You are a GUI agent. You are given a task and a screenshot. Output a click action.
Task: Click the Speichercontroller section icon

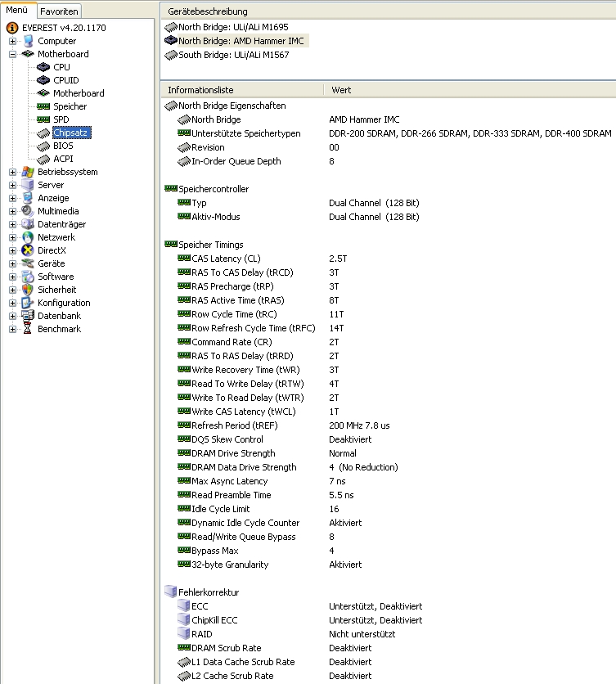point(171,188)
